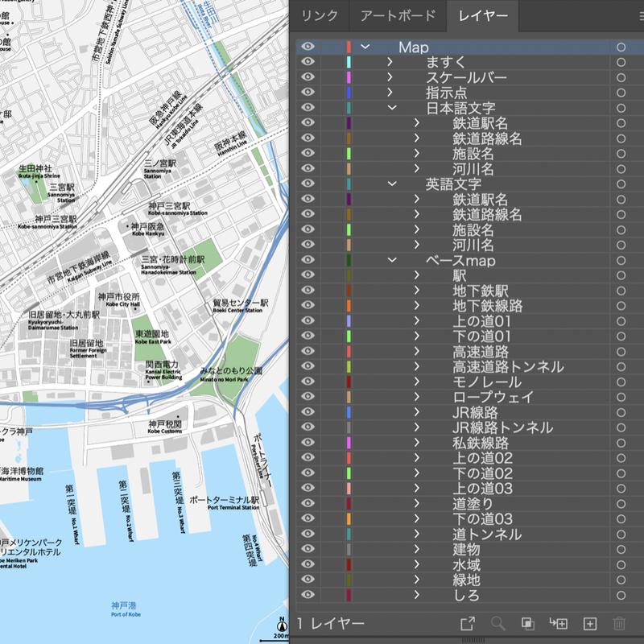Image resolution: width=644 pixels, height=644 pixels.
Task: Click the Locate Object magnifying glass icon
Action: [x=499, y=623]
